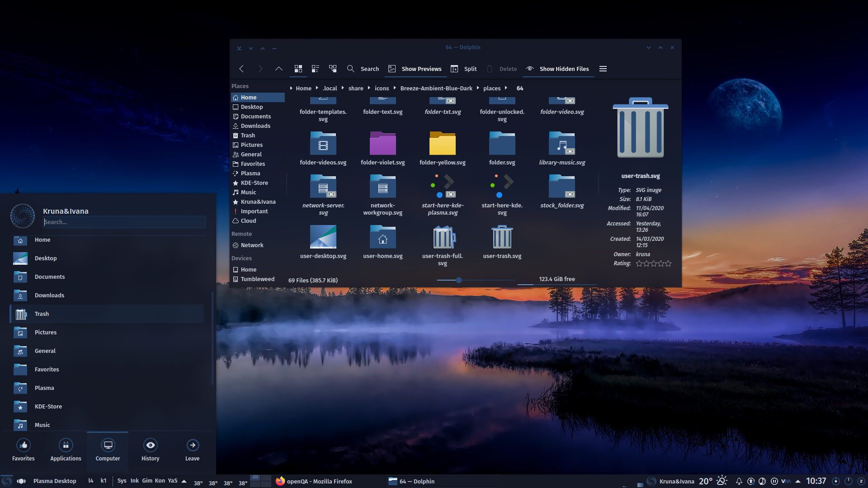Go back using Dolphin's back arrow
Viewport: 868px width, 488px height.
tap(241, 69)
